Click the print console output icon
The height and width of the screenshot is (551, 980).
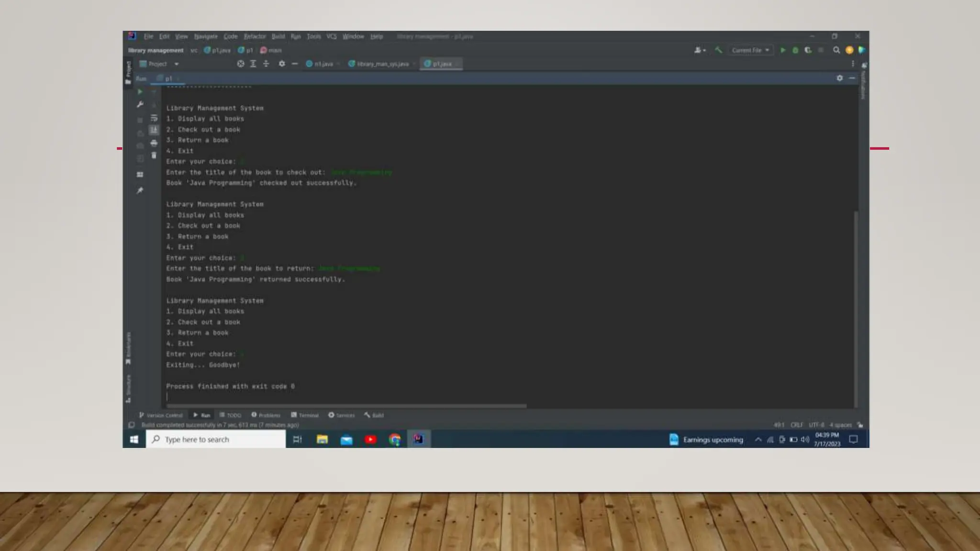click(154, 143)
